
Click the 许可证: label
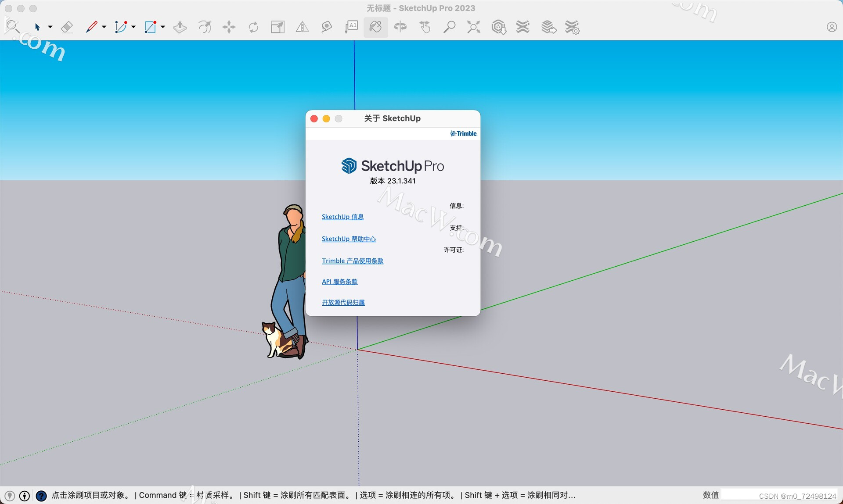click(x=454, y=250)
